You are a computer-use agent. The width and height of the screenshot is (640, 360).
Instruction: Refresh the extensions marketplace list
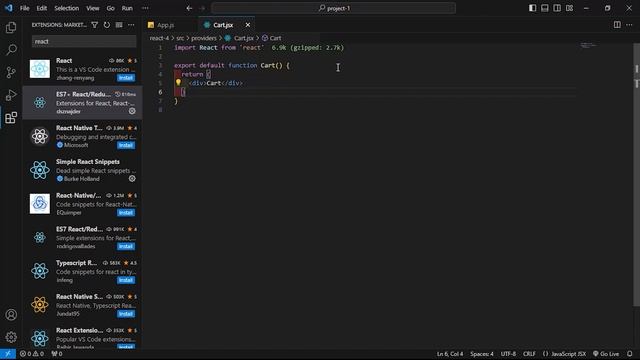point(107,25)
